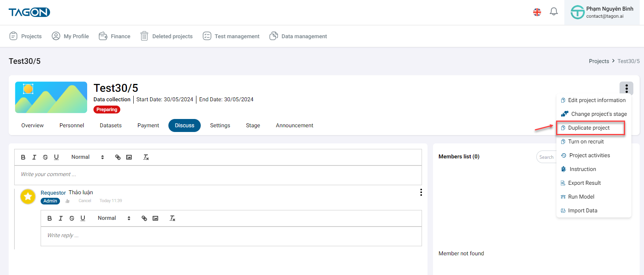Image resolution: width=644 pixels, height=275 pixels.
Task: Select Duplicate project from the menu
Action: (588, 128)
